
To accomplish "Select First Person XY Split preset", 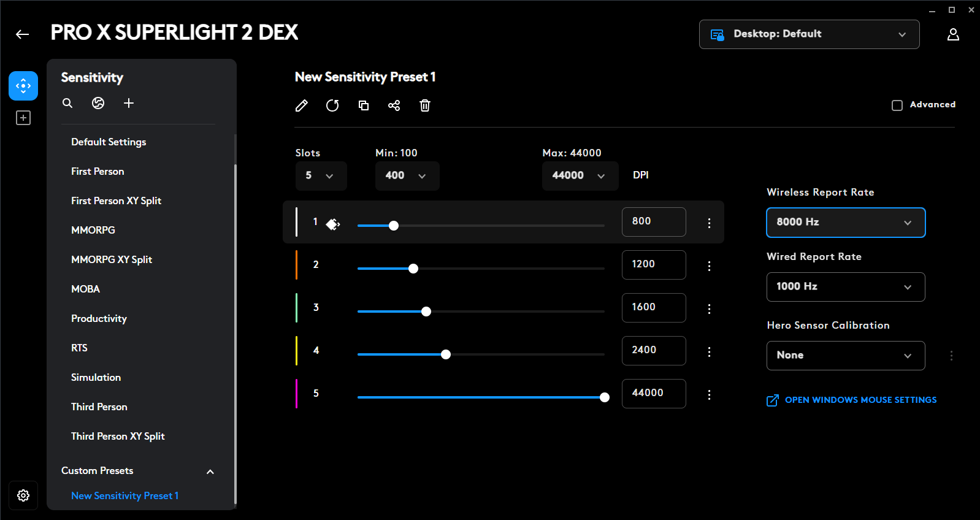I will click(116, 201).
